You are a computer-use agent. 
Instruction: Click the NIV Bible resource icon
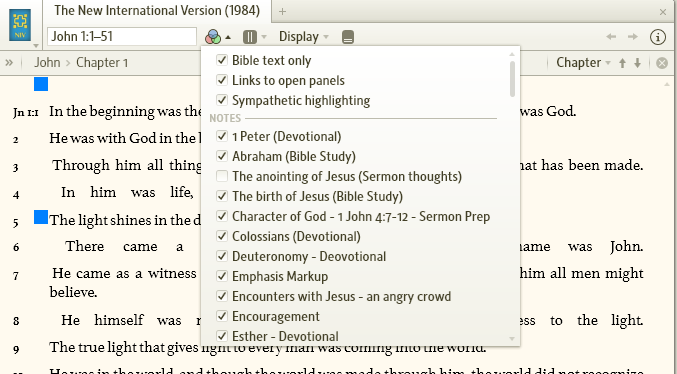point(20,25)
